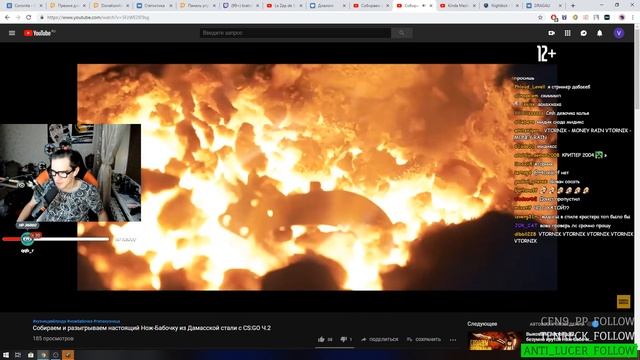Image resolution: width=640 pixels, height=360 pixels.
Task: Click the video player to pause
Action: (x=317, y=177)
